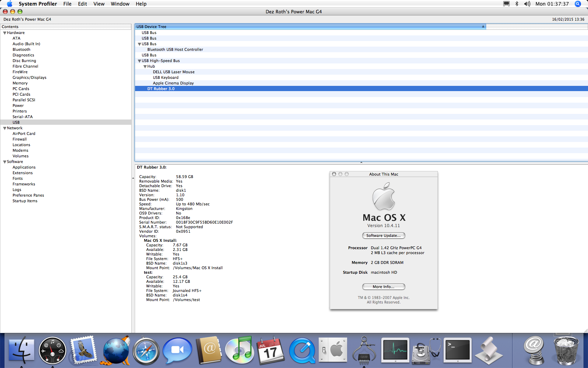Viewport: 588px width, 368px height.
Task: Collapse the Software section in Contents
Action: click(x=5, y=162)
